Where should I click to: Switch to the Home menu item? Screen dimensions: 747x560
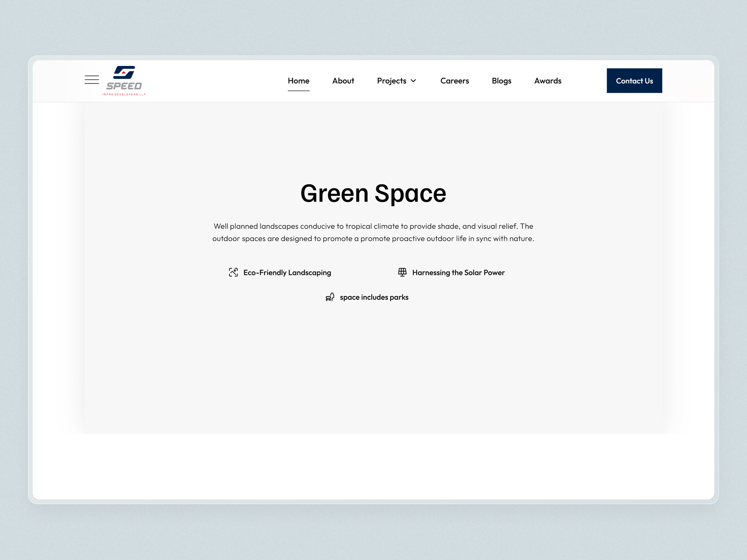298,81
